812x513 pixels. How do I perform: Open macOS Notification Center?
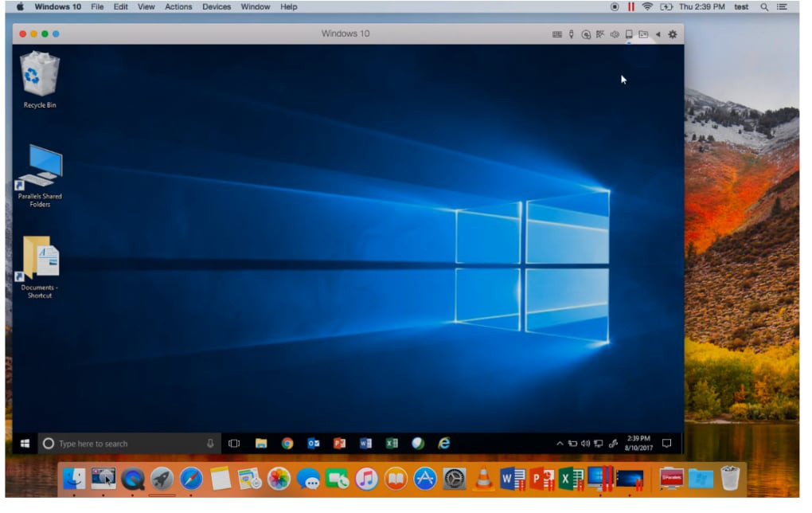tap(782, 6)
